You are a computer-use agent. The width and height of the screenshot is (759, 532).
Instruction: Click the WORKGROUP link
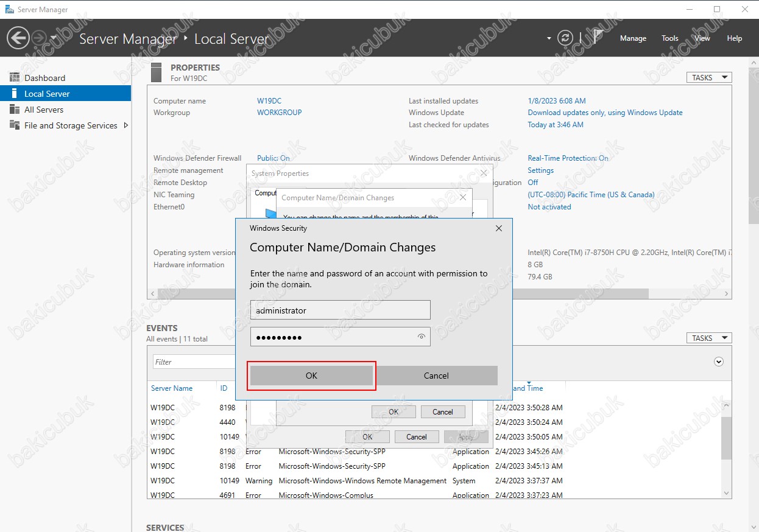(x=279, y=113)
